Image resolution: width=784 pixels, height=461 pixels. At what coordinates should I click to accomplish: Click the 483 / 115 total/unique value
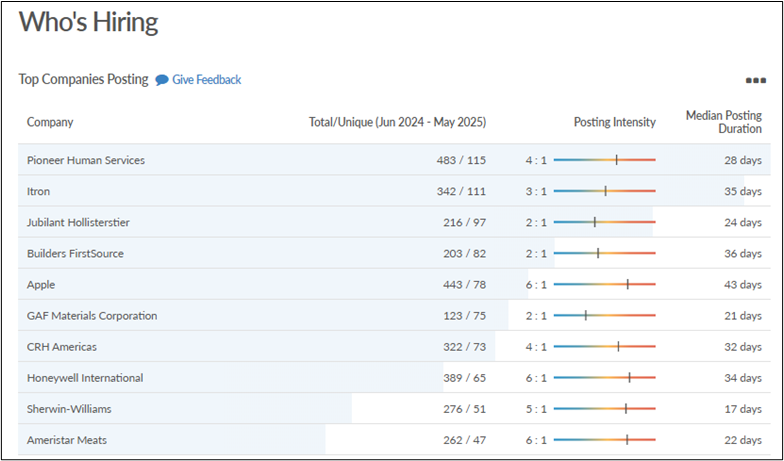click(461, 160)
